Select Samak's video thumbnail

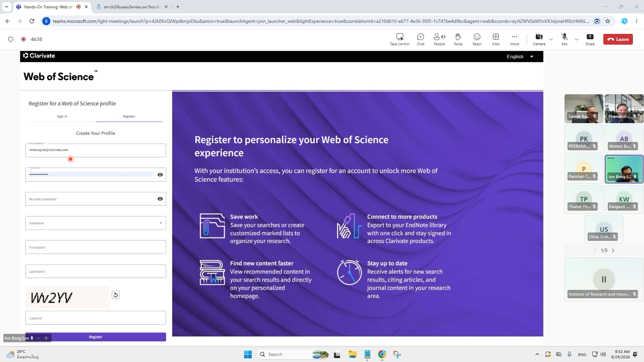coord(584,108)
